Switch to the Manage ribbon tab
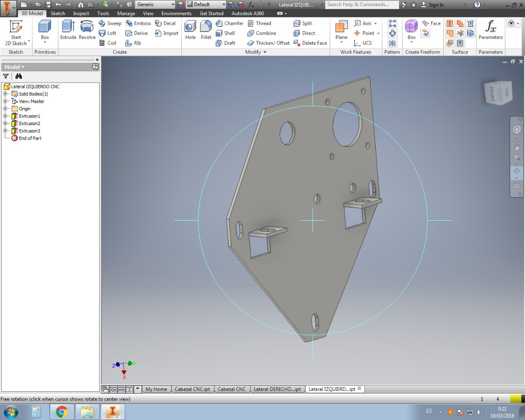 tap(126, 14)
